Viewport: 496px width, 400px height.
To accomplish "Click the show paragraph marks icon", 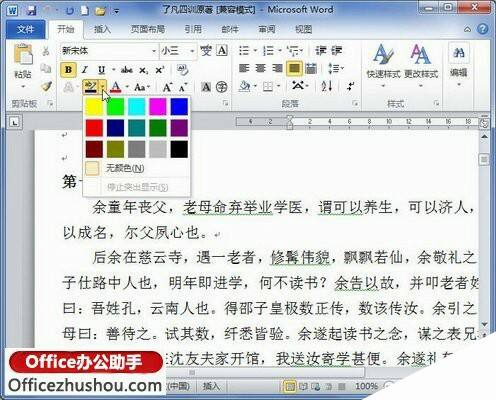I will [x=350, y=87].
